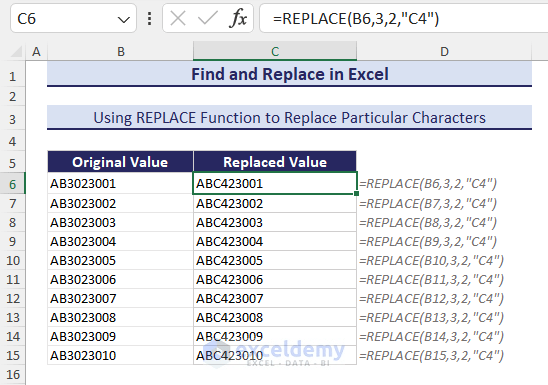Image resolution: width=548 pixels, height=385 pixels.
Task: Select cell containing AB3023009
Action: (x=120, y=336)
